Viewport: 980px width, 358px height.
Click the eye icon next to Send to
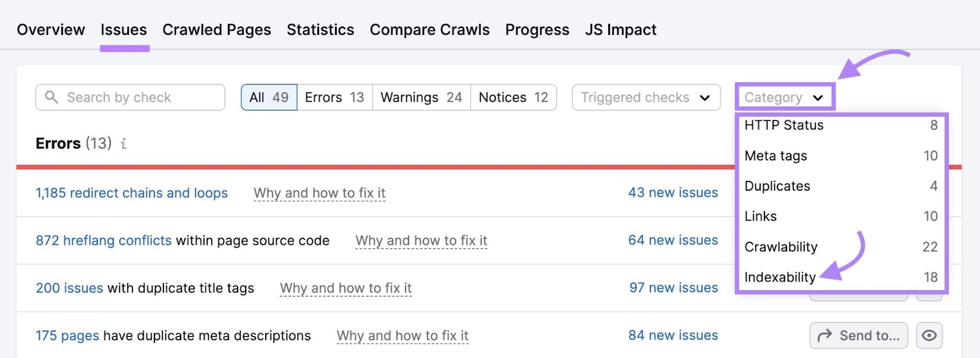pos(930,335)
